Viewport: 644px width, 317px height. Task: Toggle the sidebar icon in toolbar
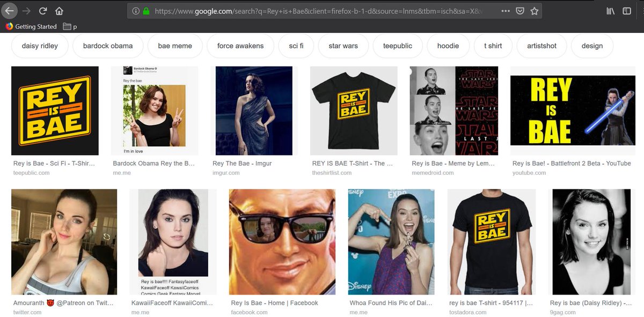click(627, 11)
